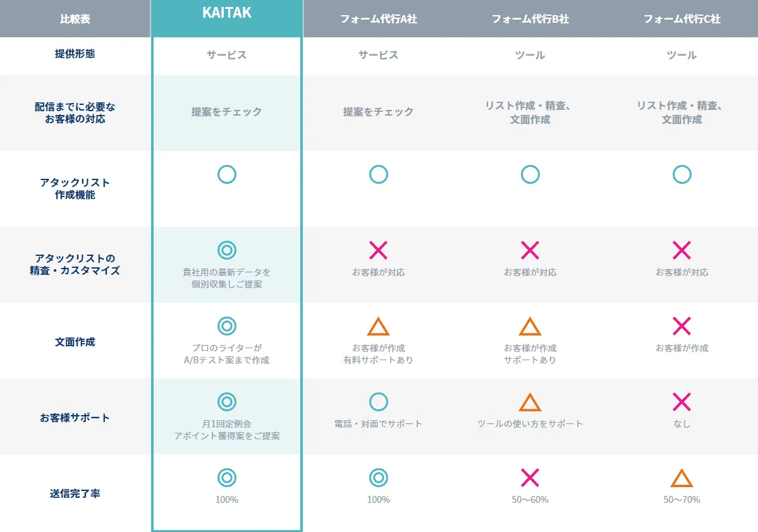Click double-circle for フォーム代行A社 送信完了率

point(378,478)
